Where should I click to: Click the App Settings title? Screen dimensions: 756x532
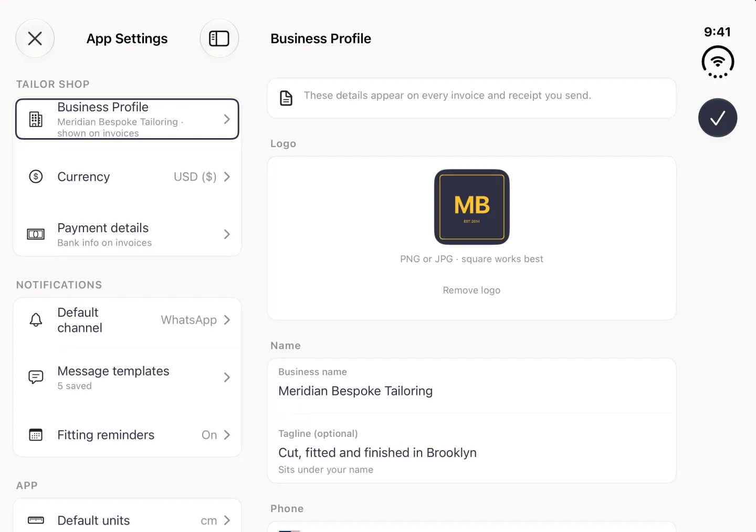127,39
